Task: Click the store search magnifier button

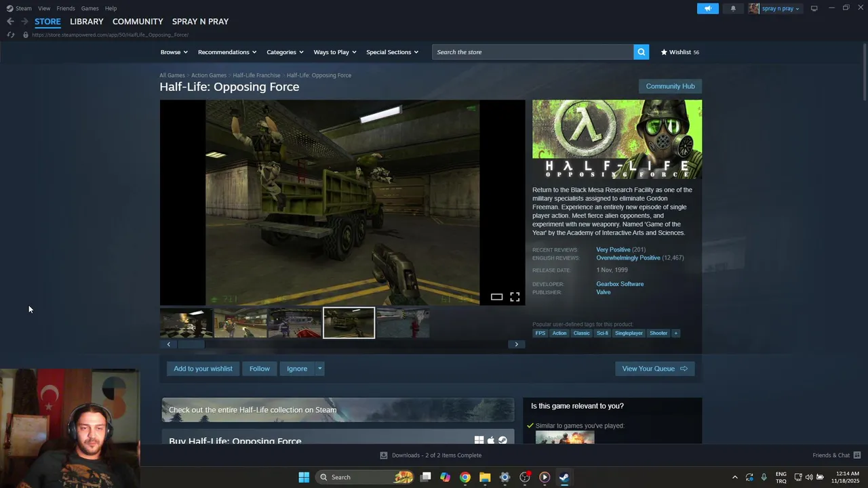Action: [x=641, y=52]
